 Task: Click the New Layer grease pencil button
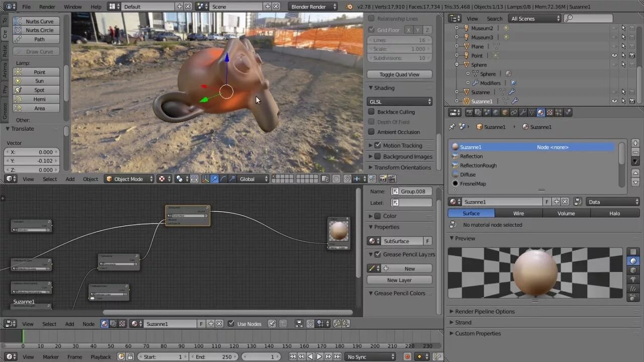pyautogui.click(x=399, y=280)
